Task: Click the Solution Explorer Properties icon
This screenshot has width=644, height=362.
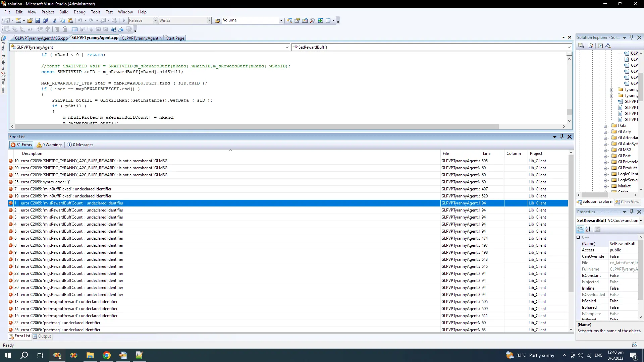Action: click(x=581, y=46)
